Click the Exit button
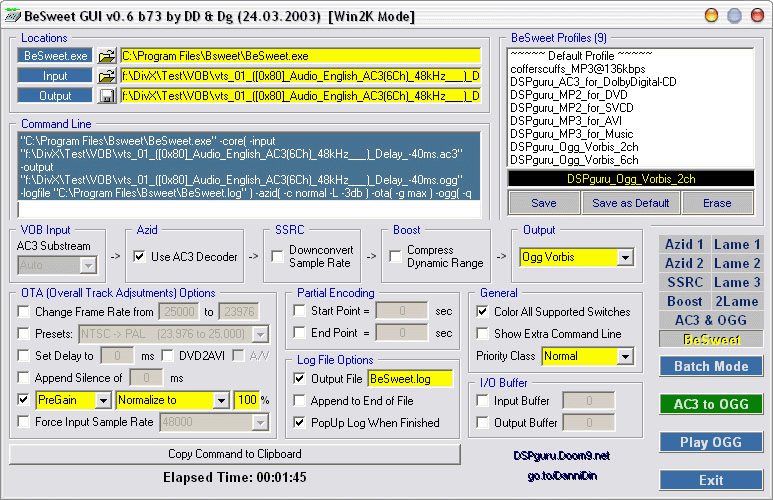 pos(711,480)
